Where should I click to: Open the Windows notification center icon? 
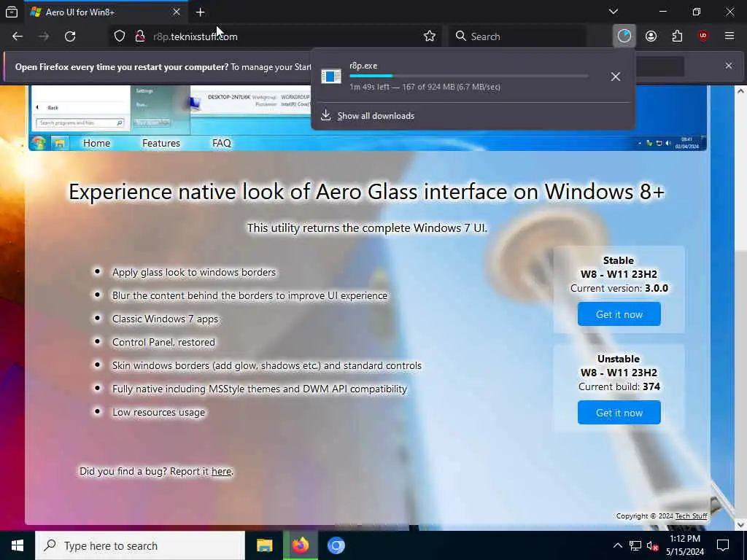[x=723, y=545]
